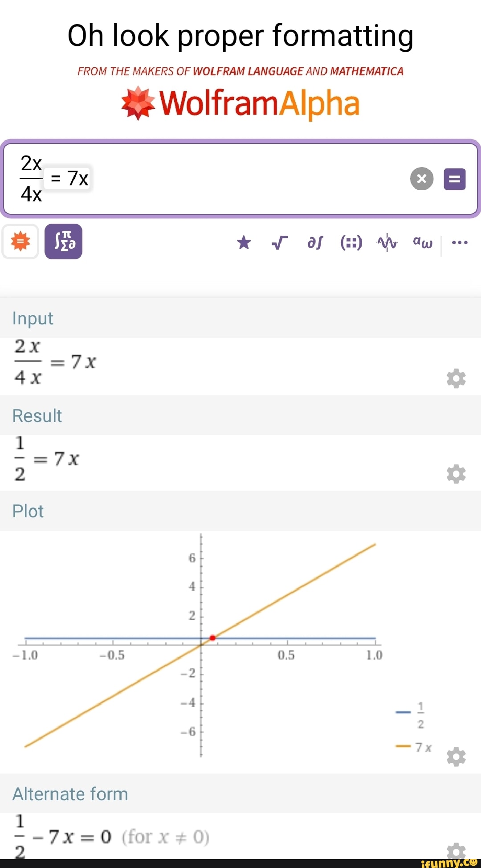Open settings gear for Result pod

(456, 474)
